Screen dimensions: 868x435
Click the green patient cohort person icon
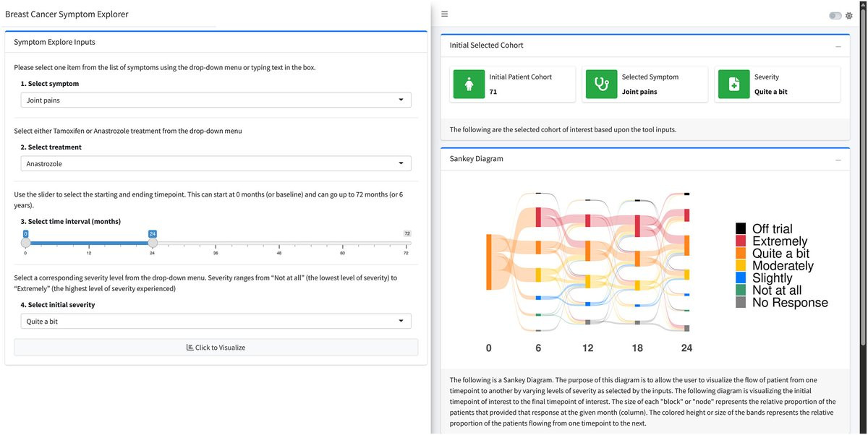pos(469,85)
